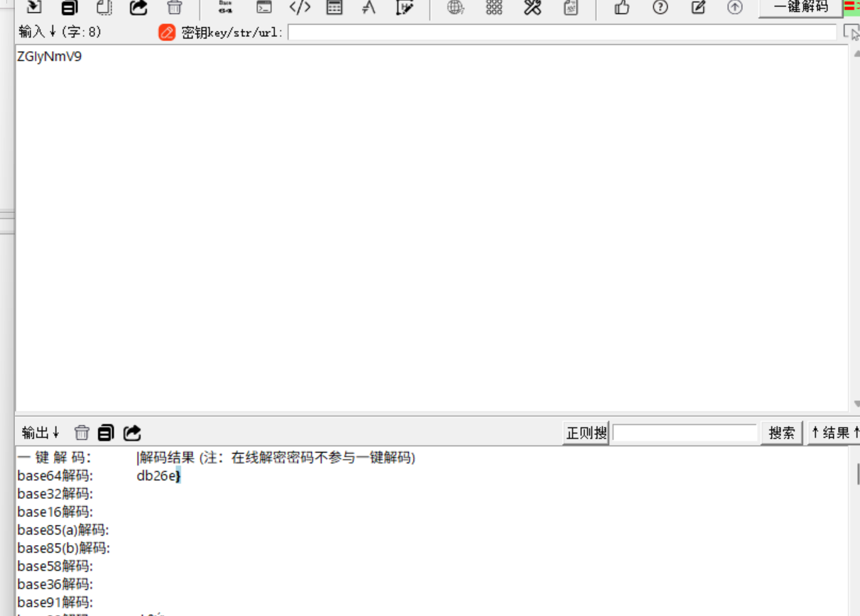
Task: Open the code brackets </> tool icon
Action: (300, 8)
